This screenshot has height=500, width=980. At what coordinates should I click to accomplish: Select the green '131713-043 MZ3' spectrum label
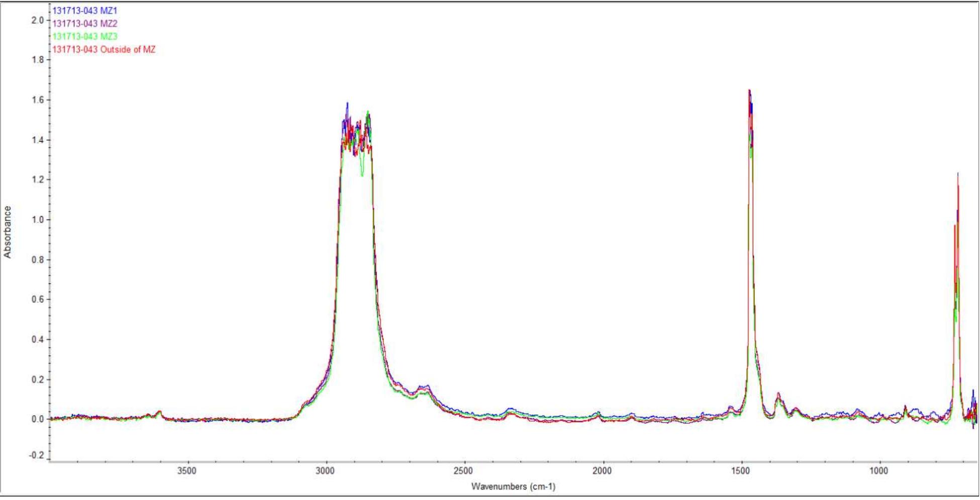(85, 37)
